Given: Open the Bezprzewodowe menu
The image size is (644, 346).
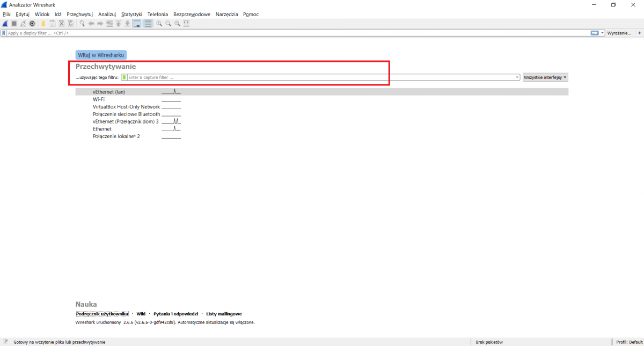Looking at the screenshot, I should [192, 15].
